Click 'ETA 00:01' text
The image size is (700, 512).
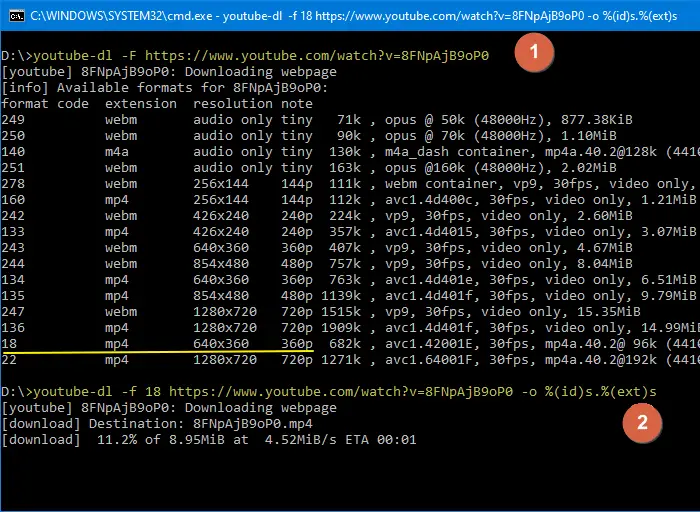click(381, 440)
